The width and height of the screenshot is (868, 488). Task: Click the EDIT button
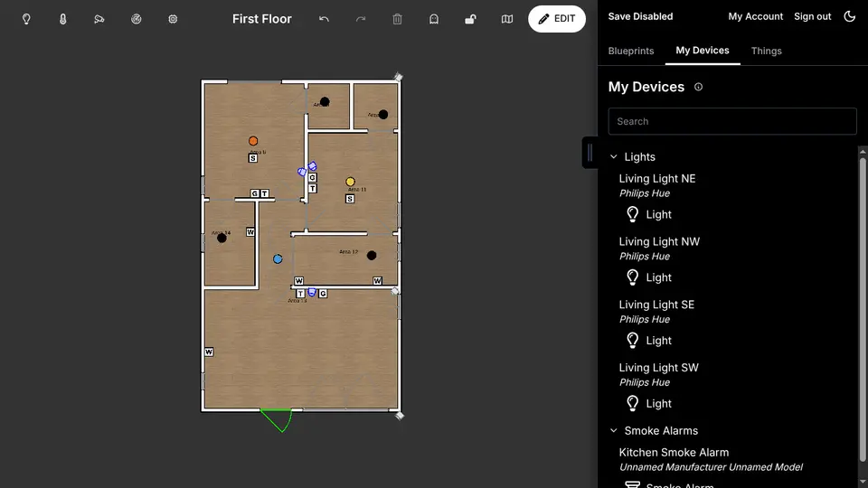coord(557,19)
